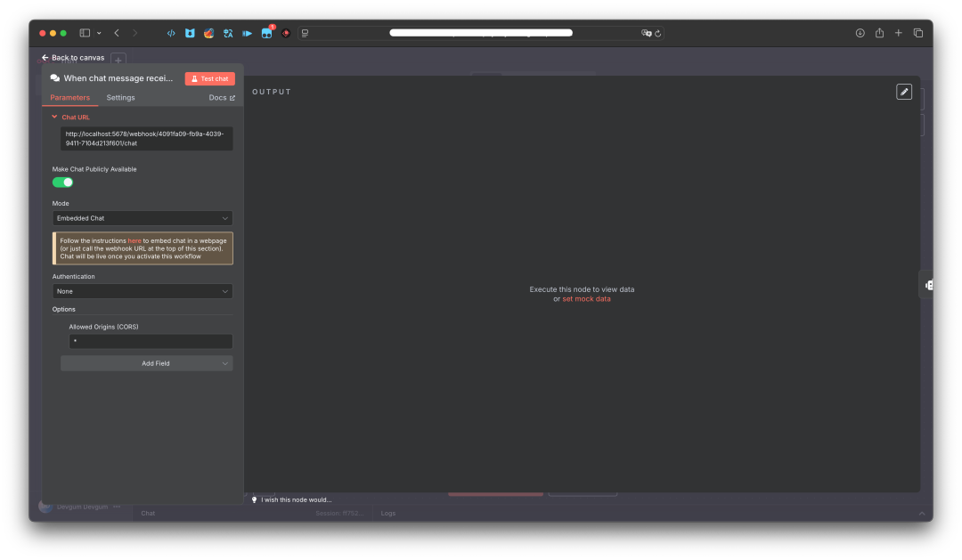Open the Mode dropdown showing Embedded Chat
Image resolution: width=962 pixels, height=560 pixels.
[x=143, y=218]
